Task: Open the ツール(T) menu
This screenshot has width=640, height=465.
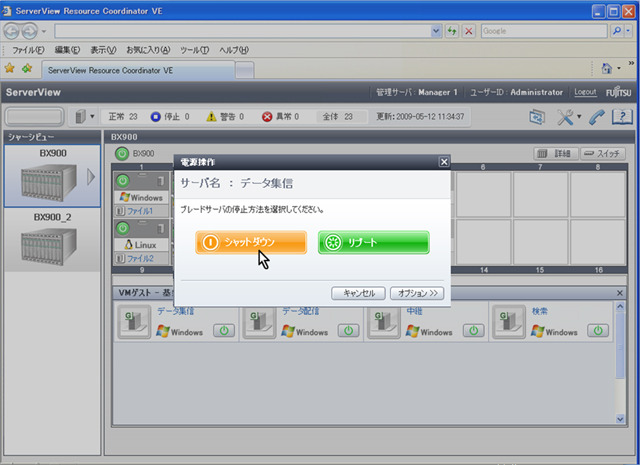Action: (x=194, y=50)
